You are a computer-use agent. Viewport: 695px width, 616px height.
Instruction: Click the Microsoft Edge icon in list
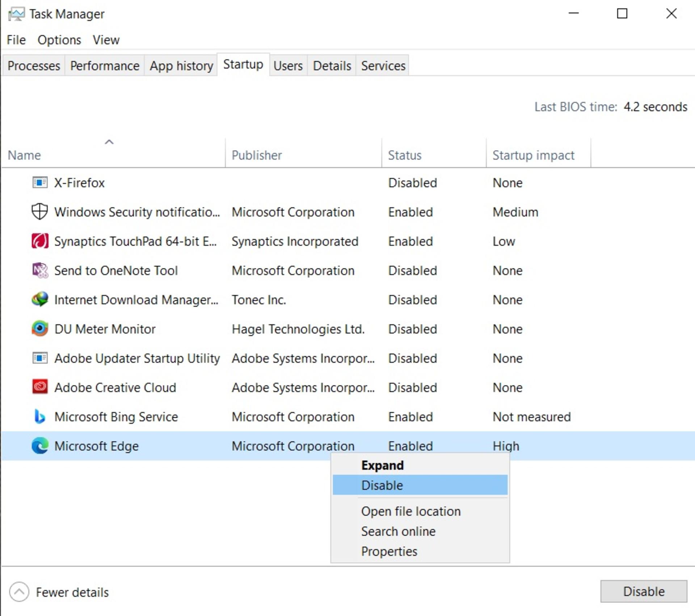(40, 446)
